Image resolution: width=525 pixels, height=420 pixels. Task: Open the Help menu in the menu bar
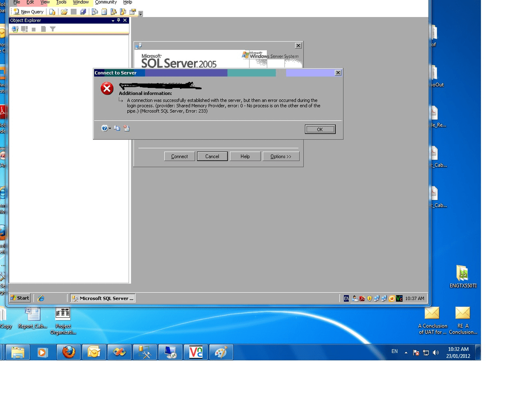(x=127, y=2)
